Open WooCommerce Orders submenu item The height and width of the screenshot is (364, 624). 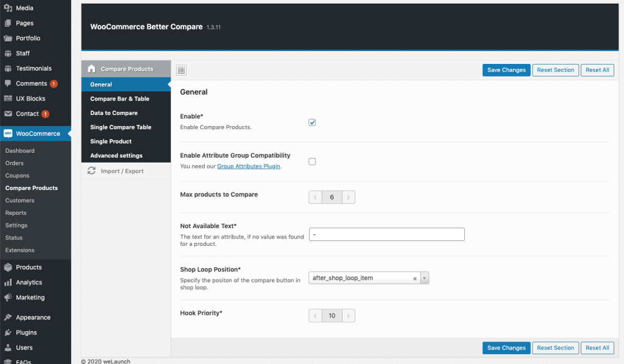tap(15, 163)
